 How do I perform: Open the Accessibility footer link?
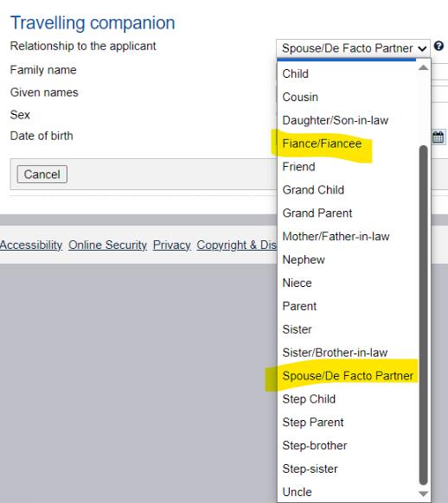pyautogui.click(x=31, y=245)
